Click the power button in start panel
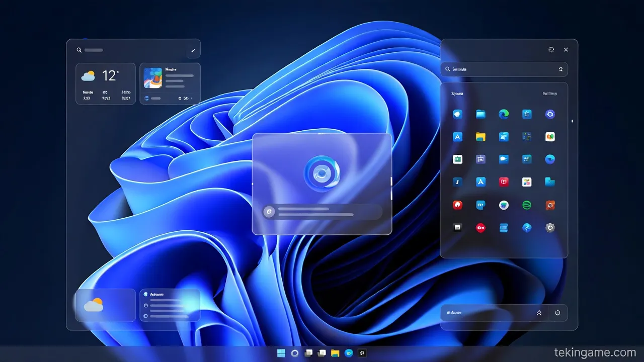Screen dimensions: 644x362 click(x=557, y=313)
